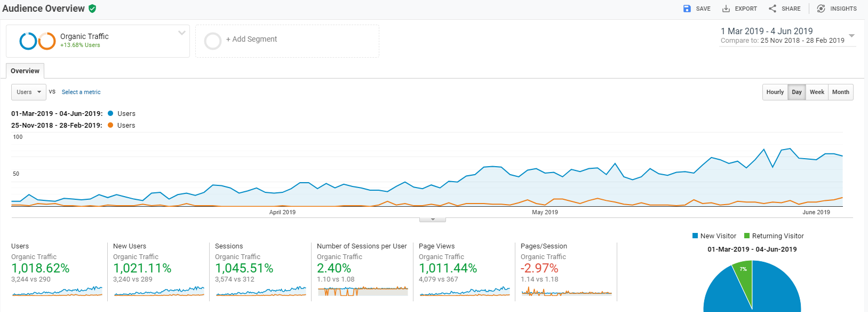
Task: Select the Overview tab
Action: pyautogui.click(x=25, y=71)
